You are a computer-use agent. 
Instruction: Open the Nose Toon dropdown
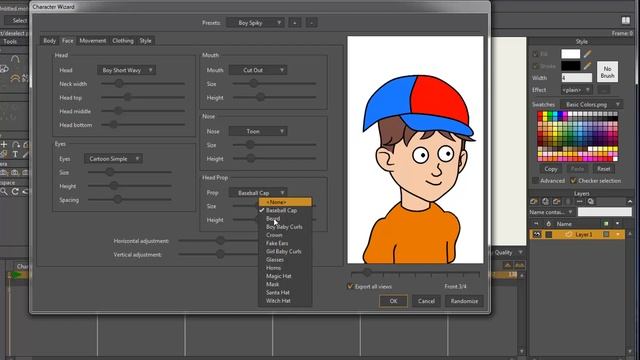point(258,131)
